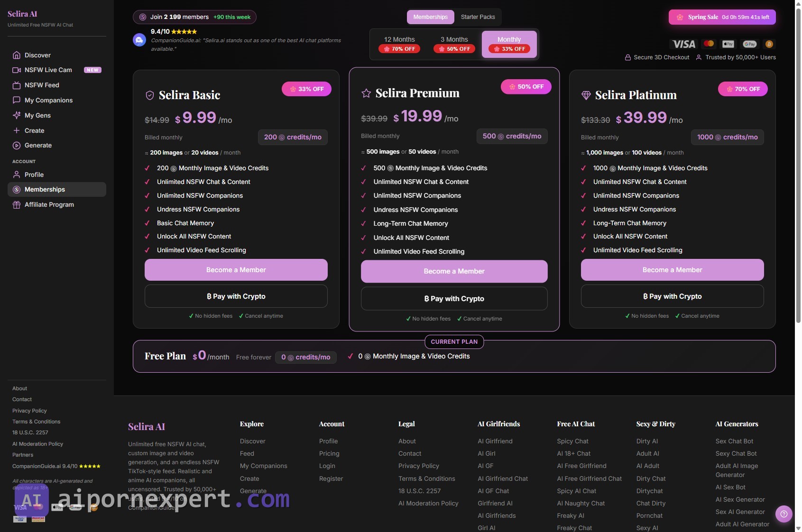Select the 12 Months billing option

coord(399,44)
